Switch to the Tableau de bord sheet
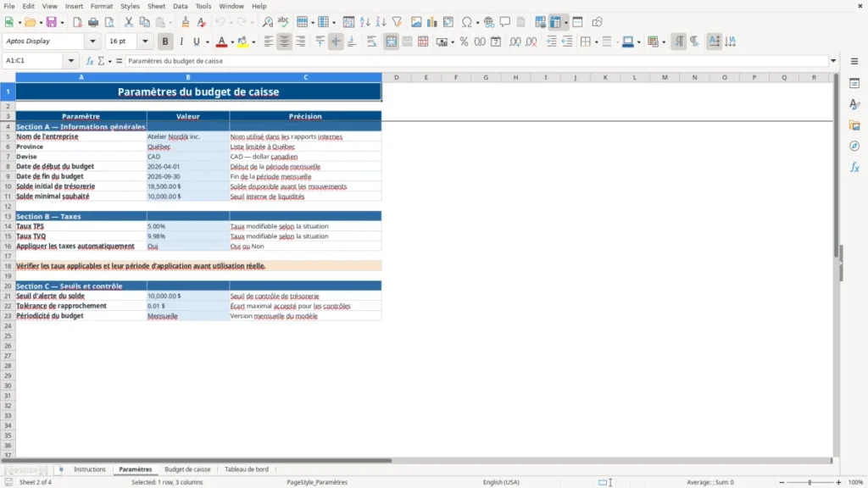This screenshot has width=868, height=488. pos(247,469)
